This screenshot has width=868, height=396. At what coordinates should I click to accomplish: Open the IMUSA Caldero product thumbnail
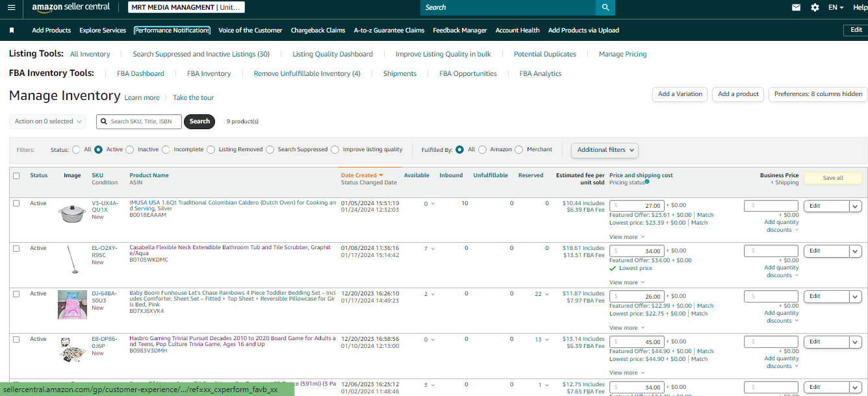point(72,214)
